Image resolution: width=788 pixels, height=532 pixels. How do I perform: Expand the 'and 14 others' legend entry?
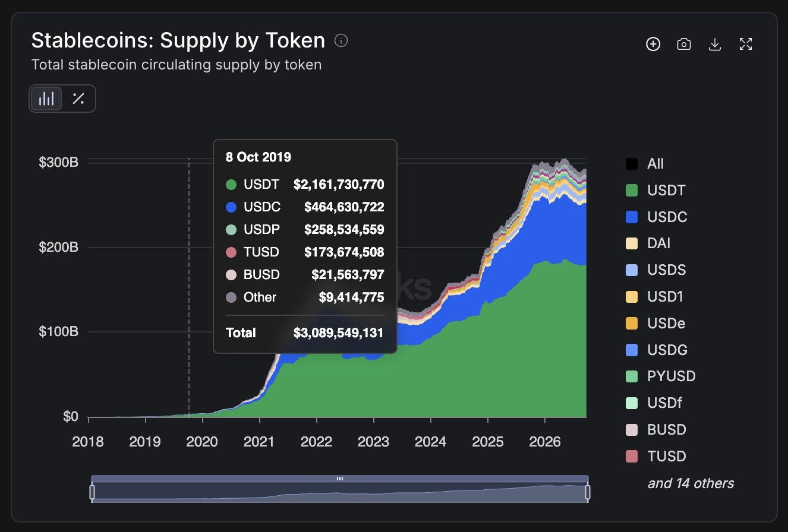pos(691,483)
